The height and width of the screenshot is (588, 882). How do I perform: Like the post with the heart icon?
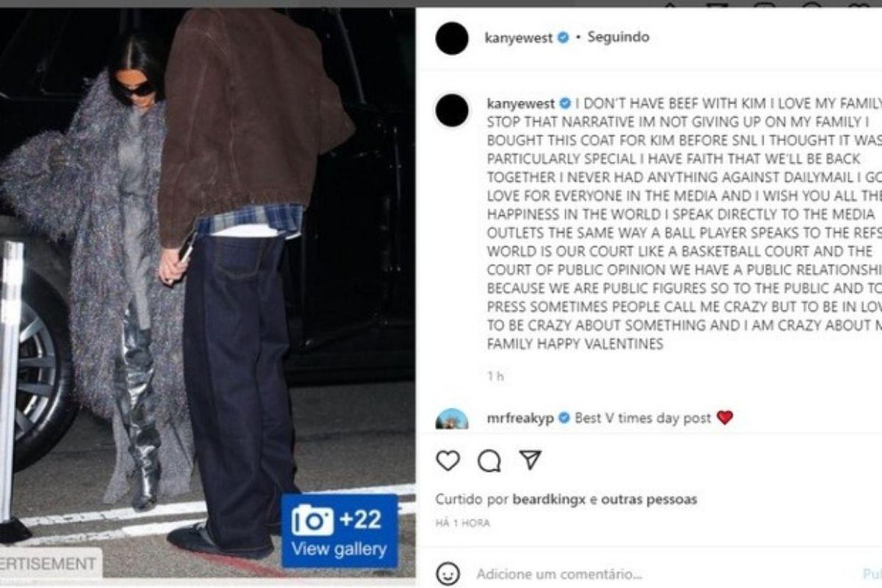coord(448,461)
